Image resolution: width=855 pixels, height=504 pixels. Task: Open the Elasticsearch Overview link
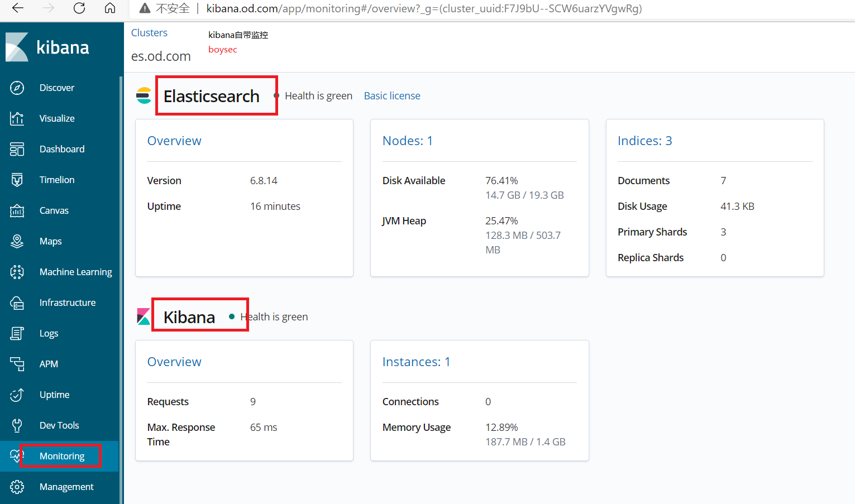click(174, 141)
